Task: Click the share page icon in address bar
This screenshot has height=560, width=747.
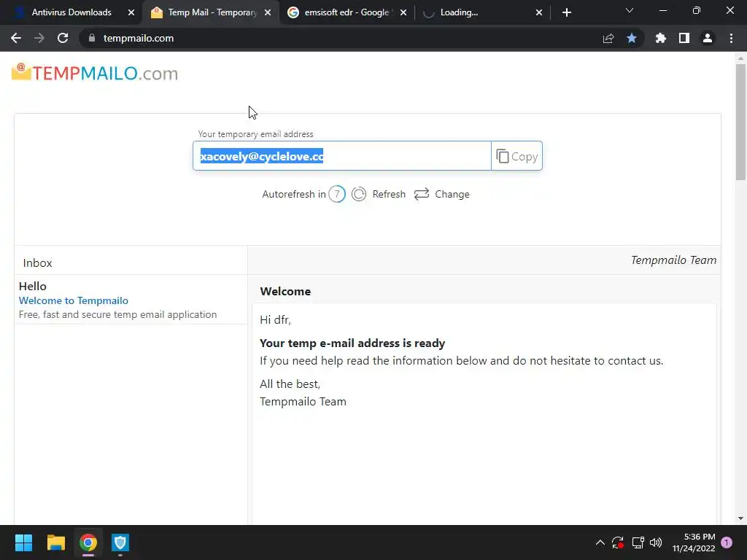Action: [608, 38]
